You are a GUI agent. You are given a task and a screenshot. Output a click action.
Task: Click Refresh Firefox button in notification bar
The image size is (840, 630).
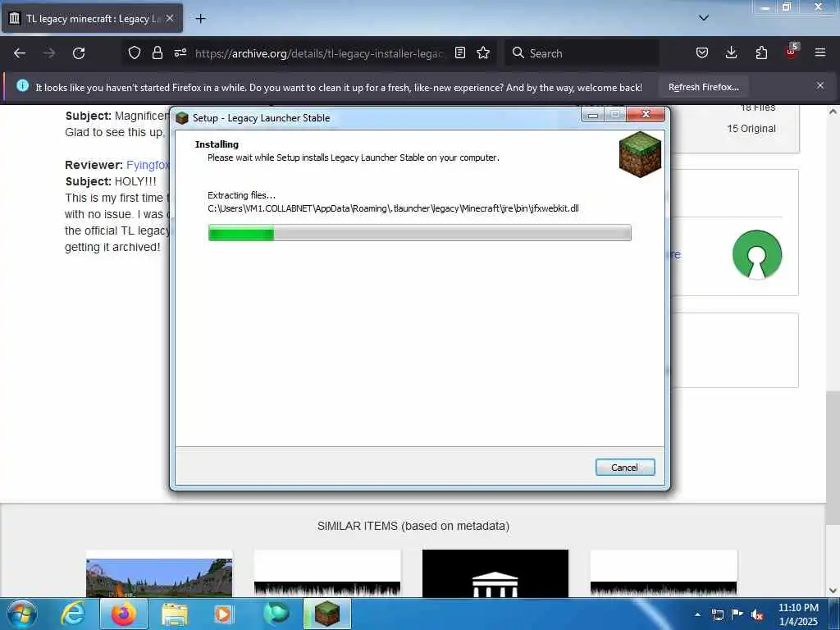pos(703,87)
